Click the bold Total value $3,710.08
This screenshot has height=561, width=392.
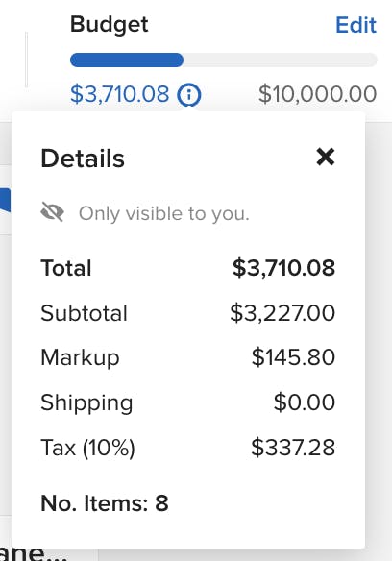coord(283,268)
